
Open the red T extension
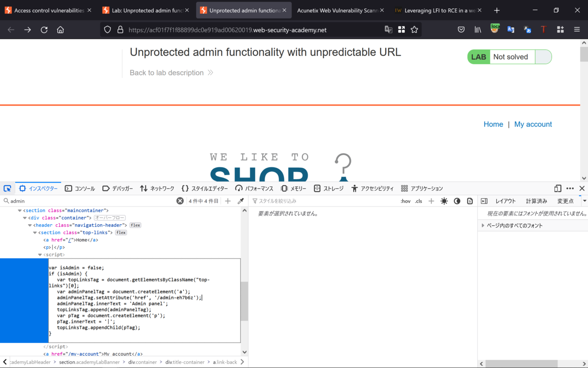coord(543,30)
